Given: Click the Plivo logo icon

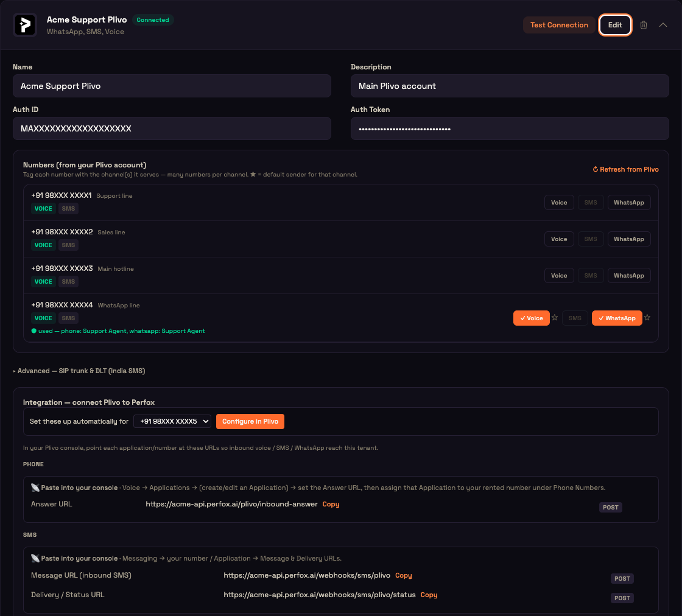Looking at the screenshot, I should 25,25.
